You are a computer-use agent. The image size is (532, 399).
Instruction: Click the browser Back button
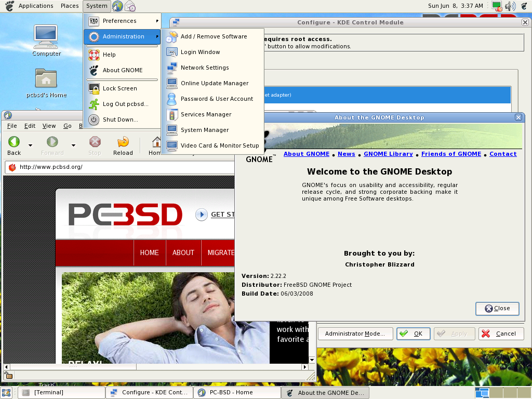14,146
